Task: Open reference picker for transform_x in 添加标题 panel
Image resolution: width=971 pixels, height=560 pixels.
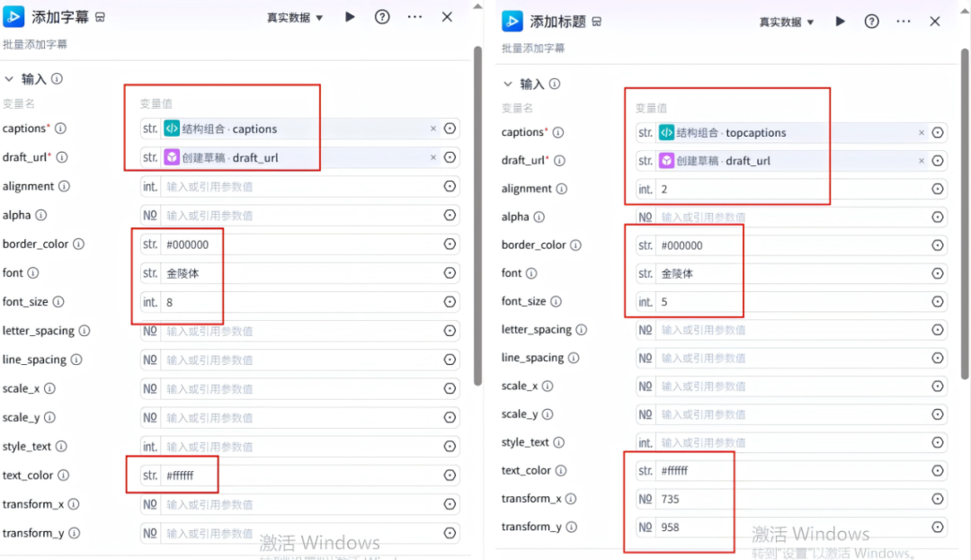Action: pyautogui.click(x=938, y=499)
